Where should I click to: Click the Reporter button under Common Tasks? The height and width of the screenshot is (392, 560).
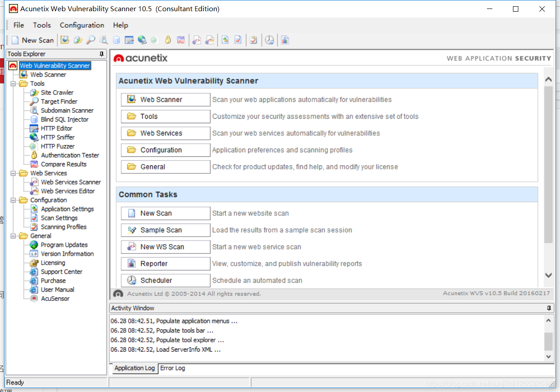click(165, 264)
